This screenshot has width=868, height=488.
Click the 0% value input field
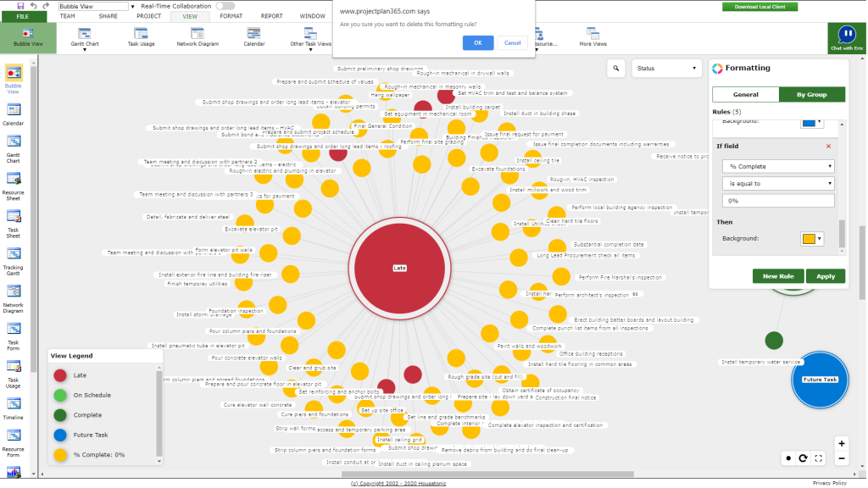click(778, 201)
